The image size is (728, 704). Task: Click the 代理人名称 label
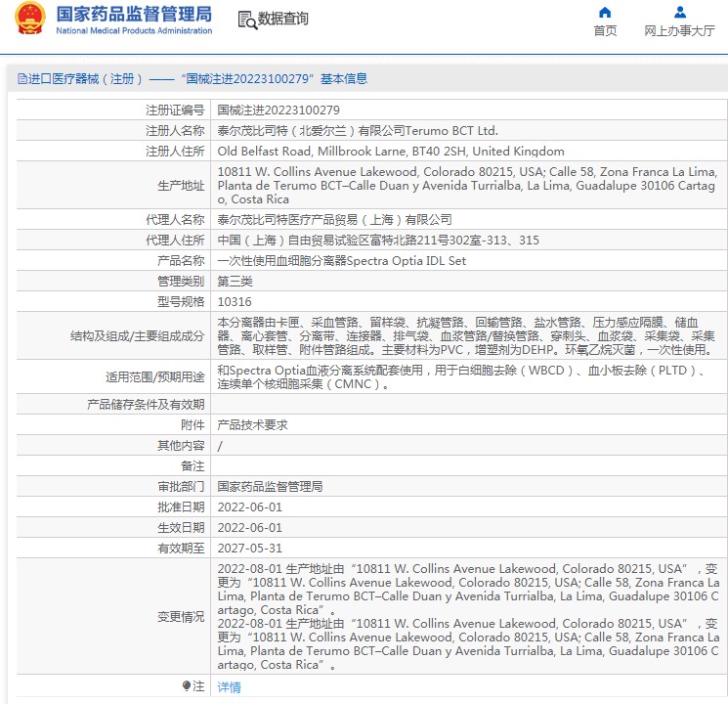pyautogui.click(x=175, y=219)
